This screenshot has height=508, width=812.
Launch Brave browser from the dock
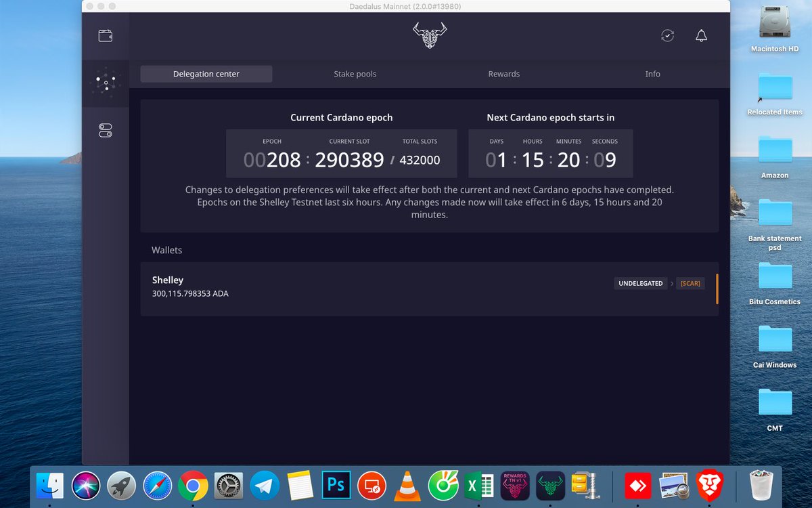[709, 486]
